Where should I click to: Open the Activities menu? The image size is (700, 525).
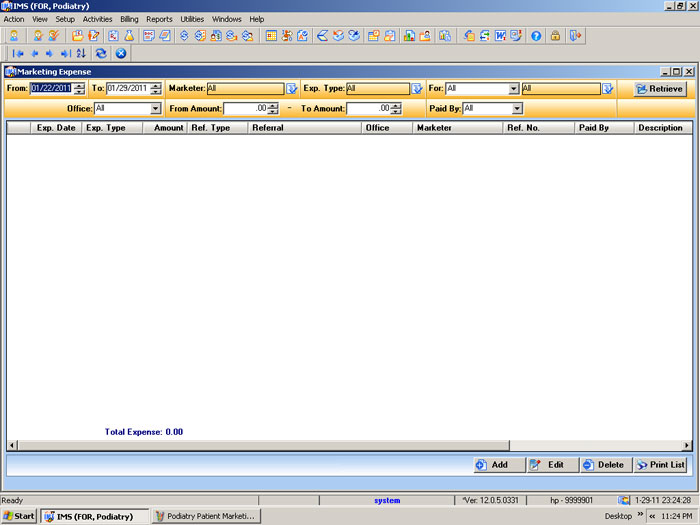pos(97,19)
